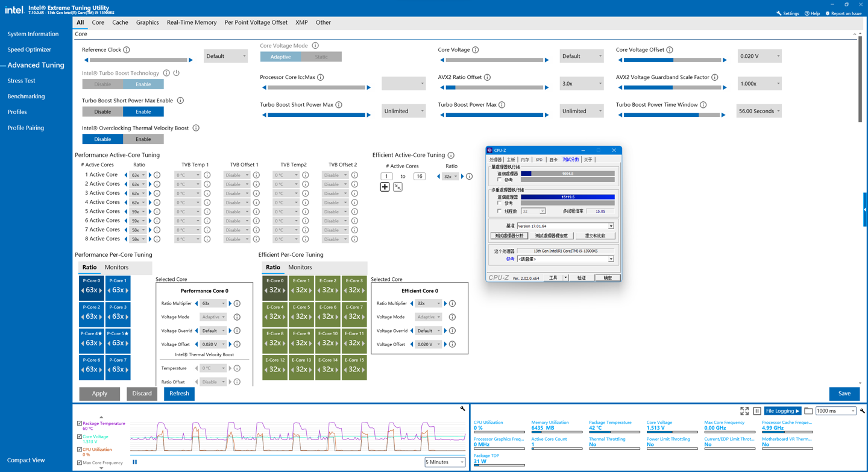The width and height of the screenshot is (868, 472).
Task: Click the plus icon under Efficient Active-Core Tuning
Action: 385,187
